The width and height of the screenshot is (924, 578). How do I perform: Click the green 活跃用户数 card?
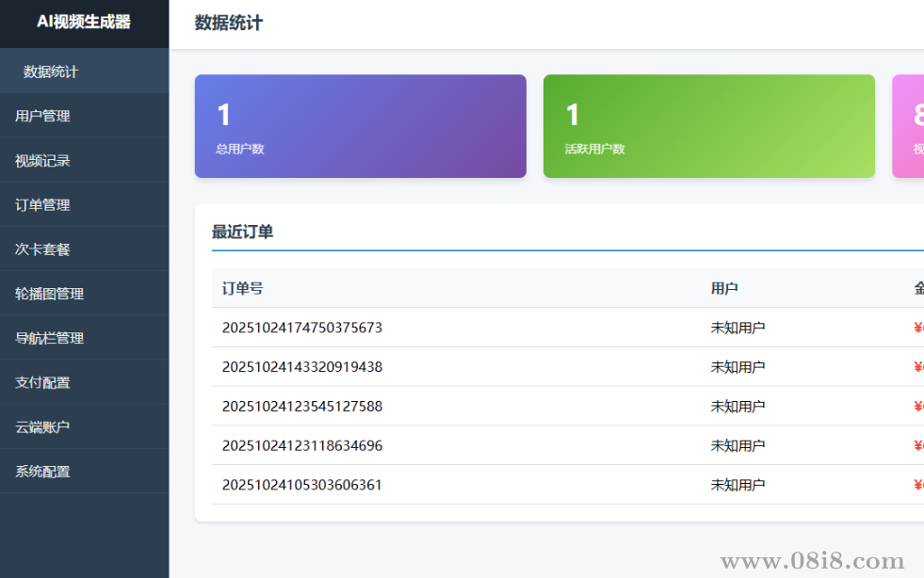tap(708, 126)
